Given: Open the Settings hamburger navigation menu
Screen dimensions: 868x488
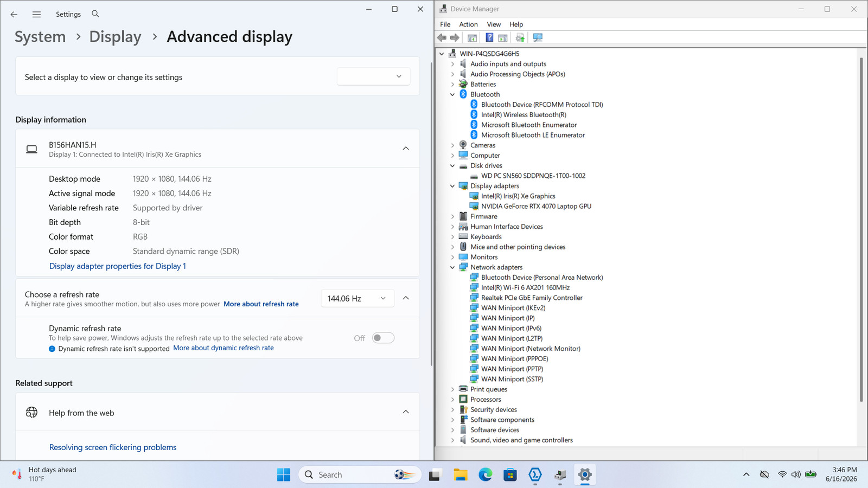Looking at the screenshot, I should pyautogui.click(x=36, y=15).
